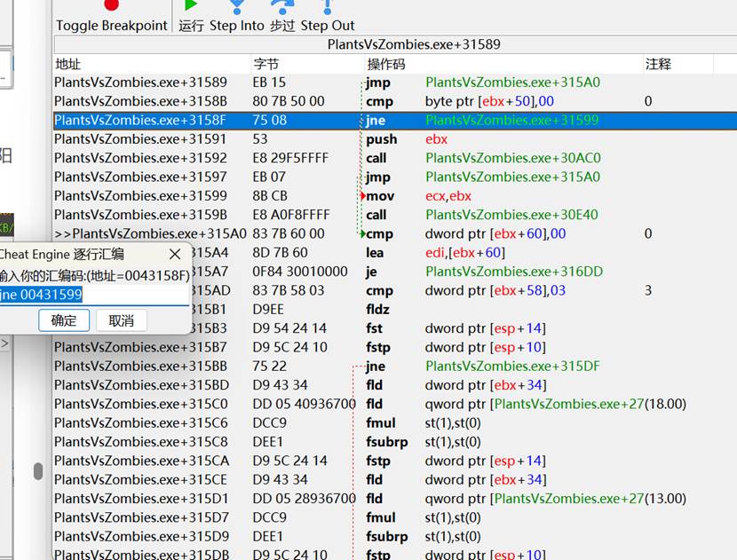Click the left panel vertical scrollbar thumb
The image size is (737, 560).
(x=38, y=470)
